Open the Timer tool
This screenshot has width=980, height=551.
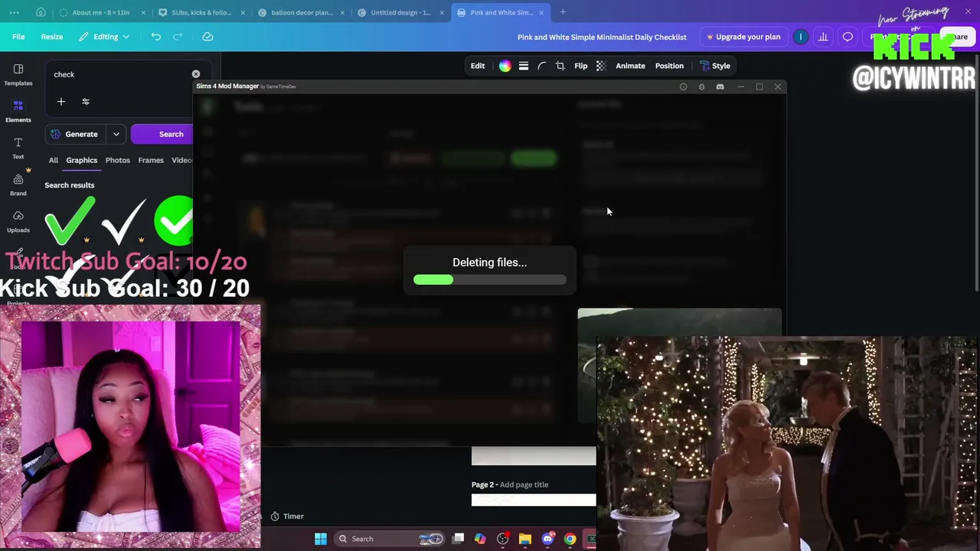pos(288,517)
